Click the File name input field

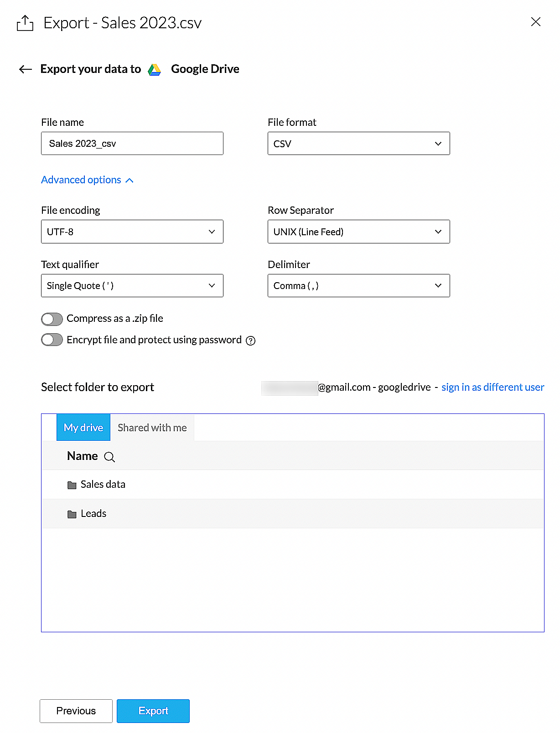coord(132,144)
